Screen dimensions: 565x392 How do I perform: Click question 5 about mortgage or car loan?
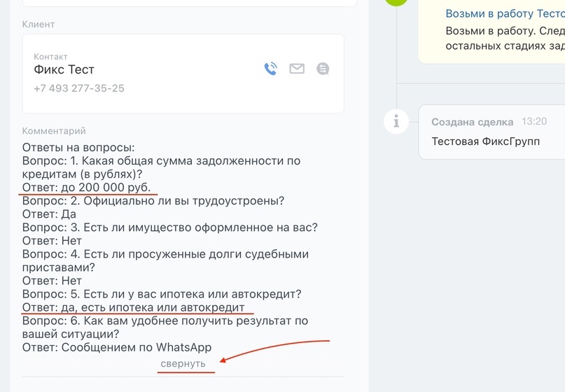coord(162,294)
